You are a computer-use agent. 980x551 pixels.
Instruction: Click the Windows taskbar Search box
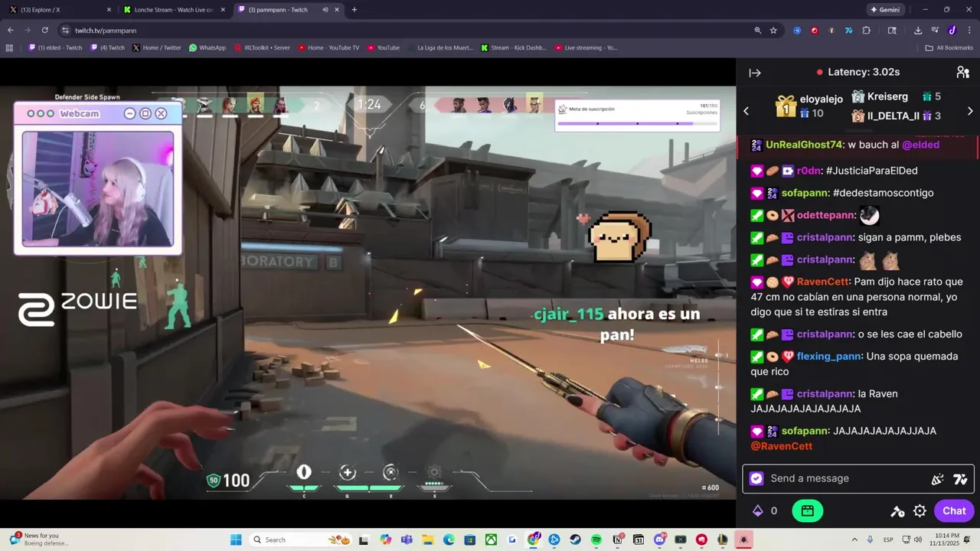click(299, 540)
